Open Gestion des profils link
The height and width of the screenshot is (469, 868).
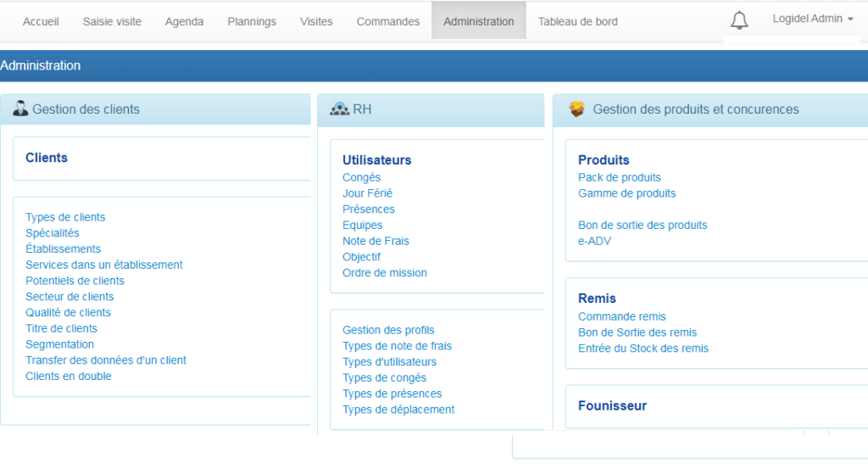(388, 330)
